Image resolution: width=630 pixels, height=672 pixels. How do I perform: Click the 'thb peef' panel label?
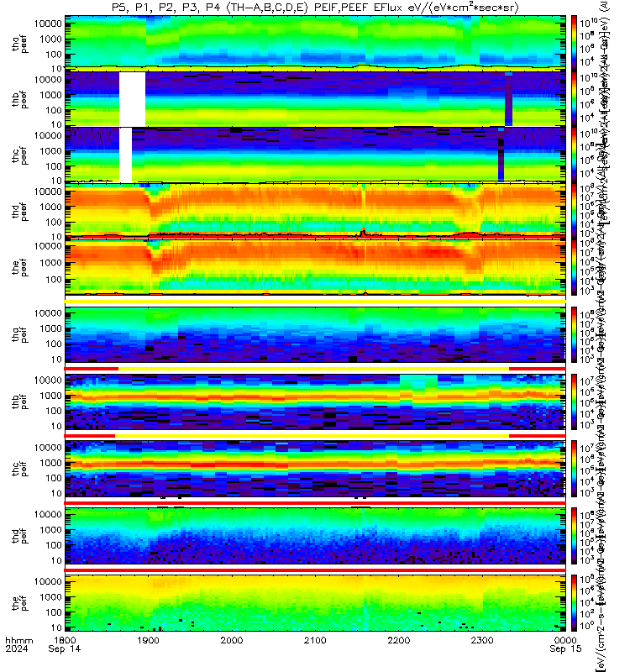[x=20, y=99]
